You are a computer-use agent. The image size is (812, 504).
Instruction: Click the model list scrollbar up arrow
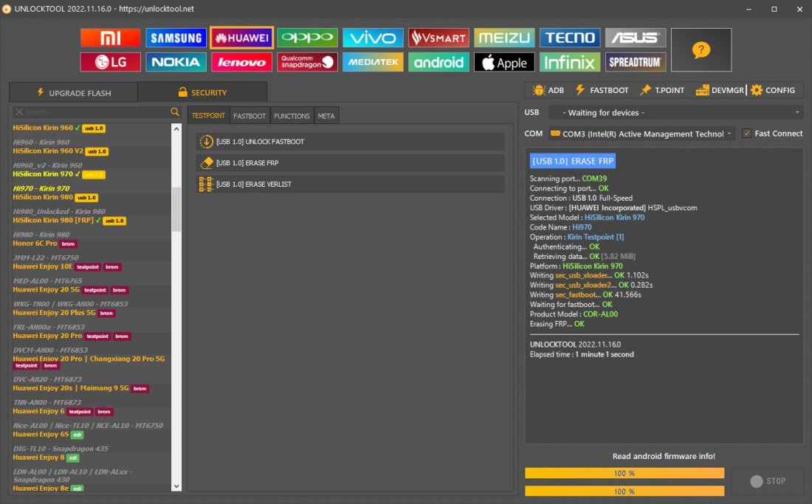pyautogui.click(x=176, y=128)
